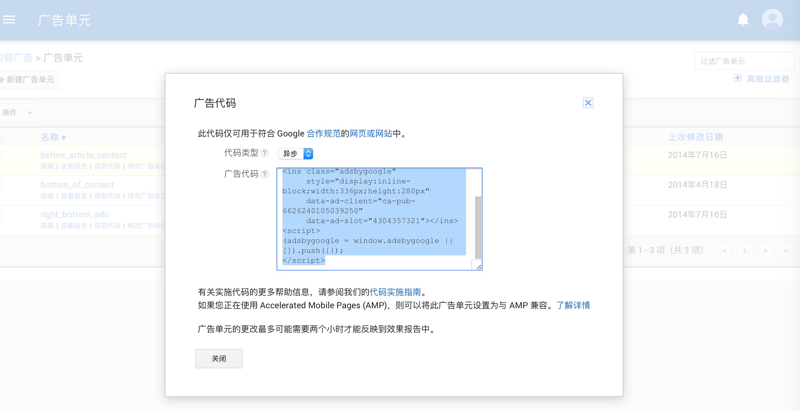800x411 pixels.
Task: Click the 2014年4月18日 date cell
Action: (x=697, y=185)
